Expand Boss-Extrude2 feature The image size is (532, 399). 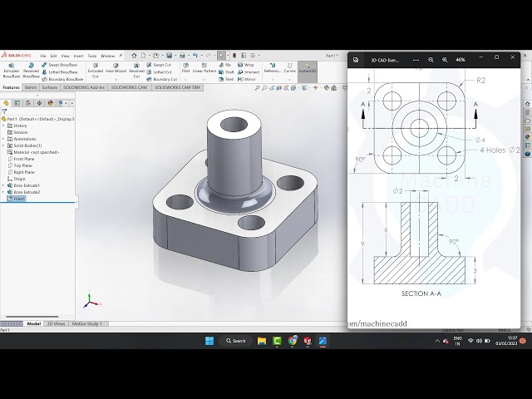click(x=3, y=192)
